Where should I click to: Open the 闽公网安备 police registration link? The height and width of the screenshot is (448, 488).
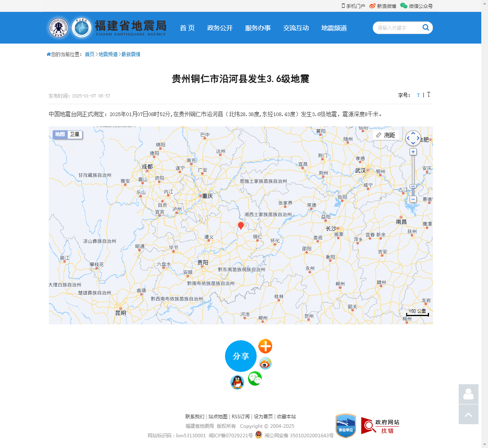point(299,435)
